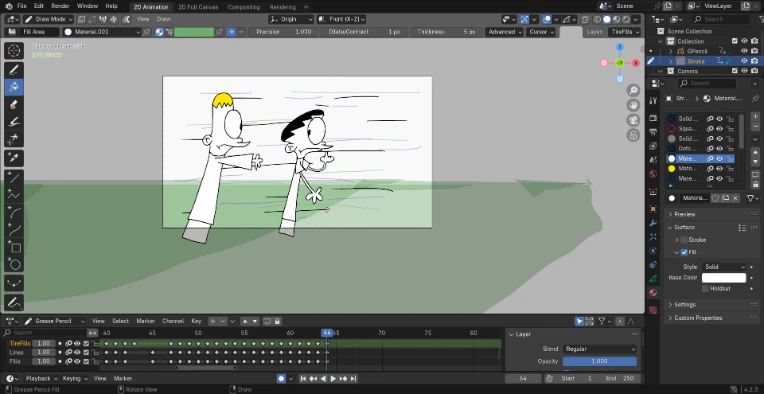
Task: Select the Cursor tool at toolbar top
Action: 14,51
